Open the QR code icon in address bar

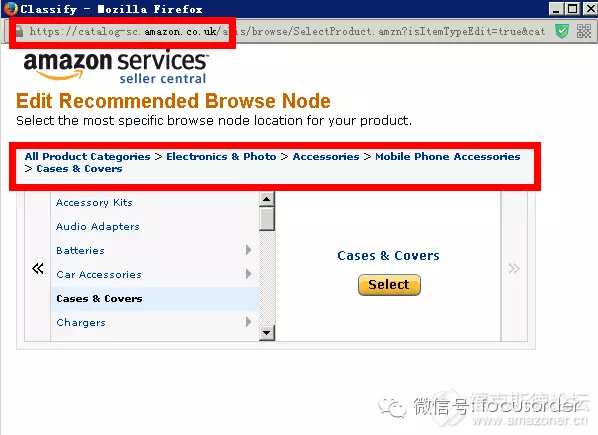click(584, 31)
